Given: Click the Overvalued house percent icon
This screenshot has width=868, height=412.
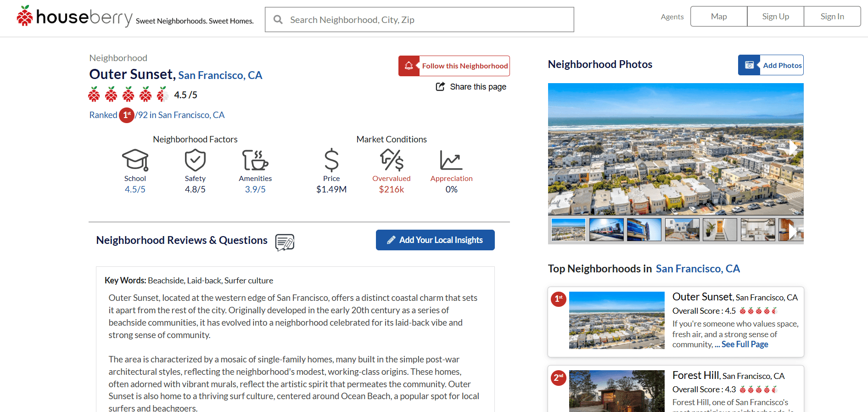Looking at the screenshot, I should click(x=392, y=160).
